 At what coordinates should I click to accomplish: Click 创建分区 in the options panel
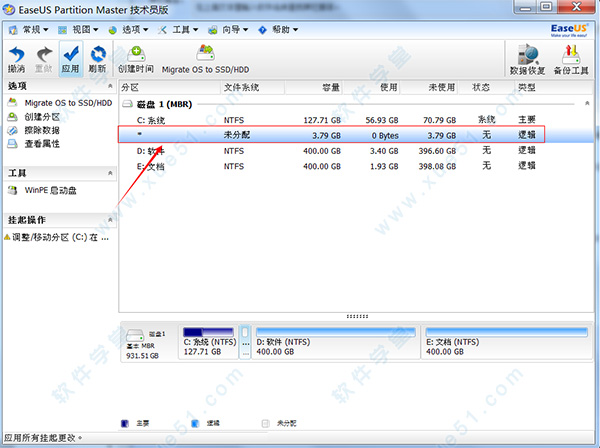click(42, 116)
